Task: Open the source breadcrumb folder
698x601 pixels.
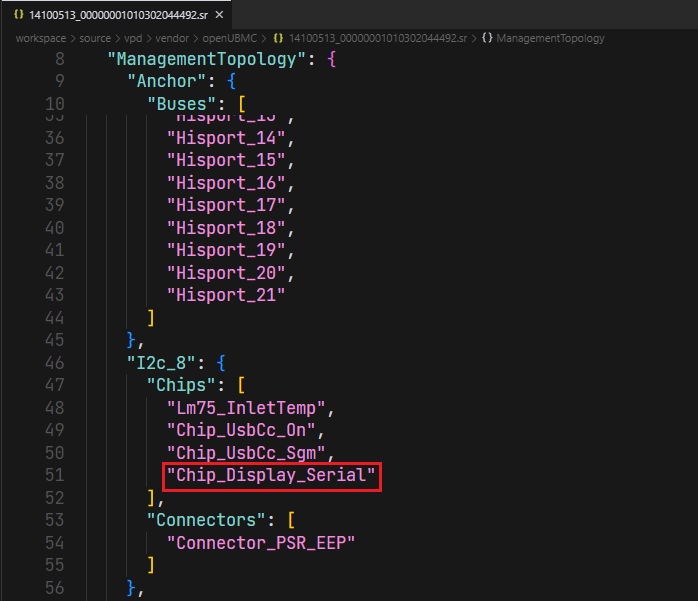Action: [x=96, y=38]
